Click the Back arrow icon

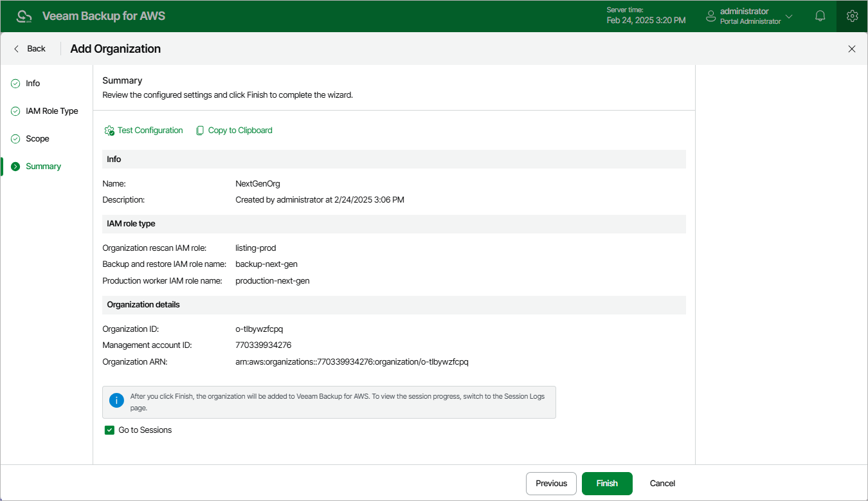(x=17, y=49)
